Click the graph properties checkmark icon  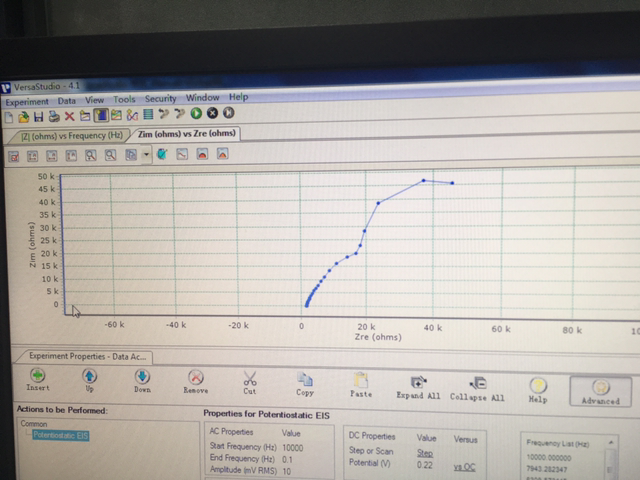coord(13,156)
